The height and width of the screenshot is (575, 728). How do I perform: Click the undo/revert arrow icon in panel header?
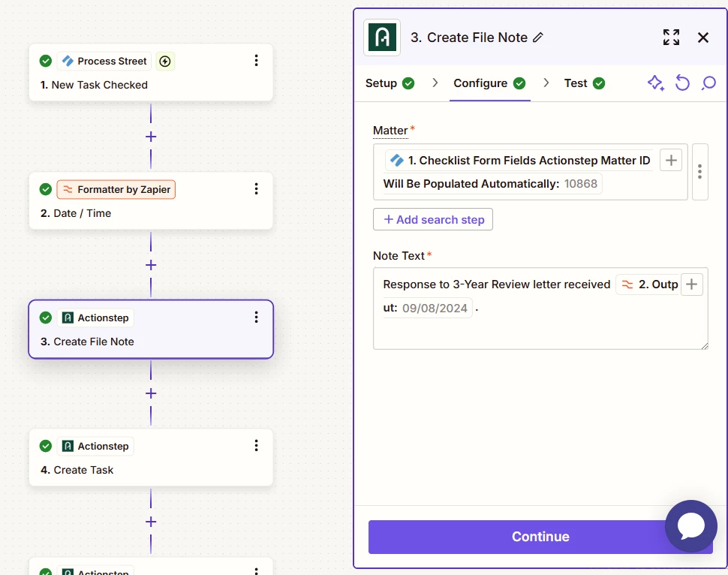pyautogui.click(x=682, y=83)
